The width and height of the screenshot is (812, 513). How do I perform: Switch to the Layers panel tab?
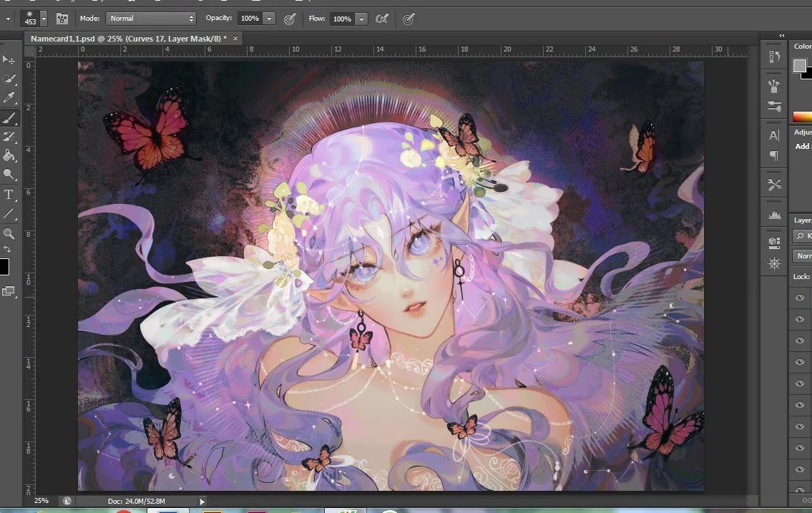click(803, 220)
